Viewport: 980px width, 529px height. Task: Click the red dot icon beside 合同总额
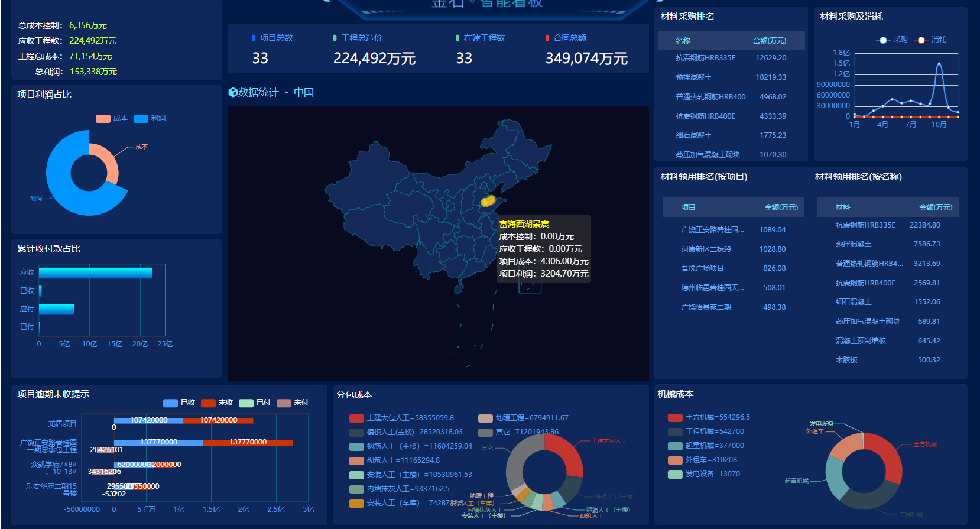tap(547, 38)
